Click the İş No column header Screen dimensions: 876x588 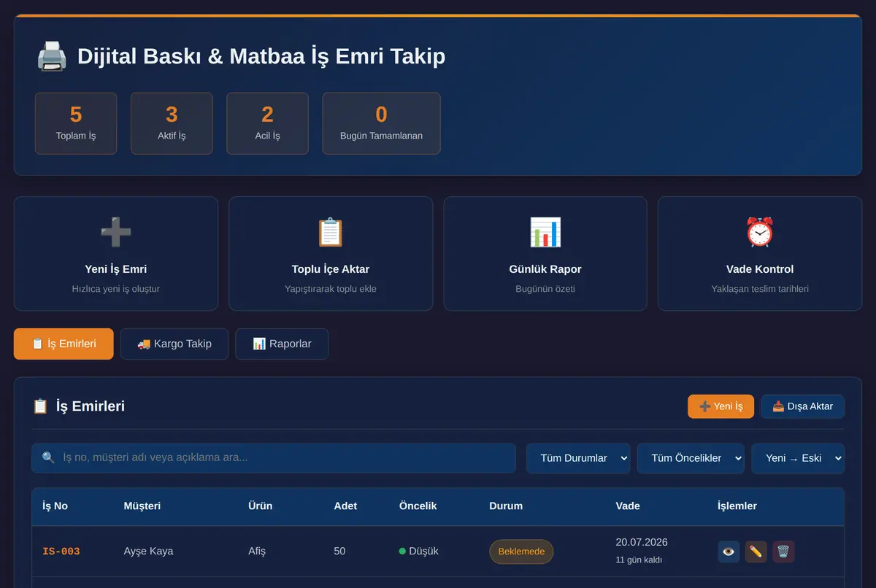click(x=55, y=506)
